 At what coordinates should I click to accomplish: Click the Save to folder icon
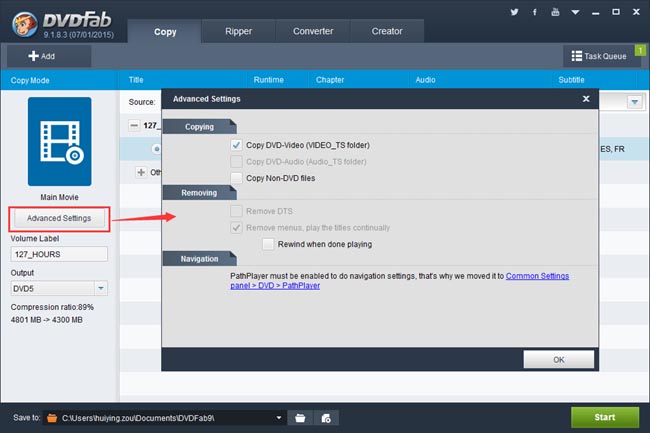point(52,418)
